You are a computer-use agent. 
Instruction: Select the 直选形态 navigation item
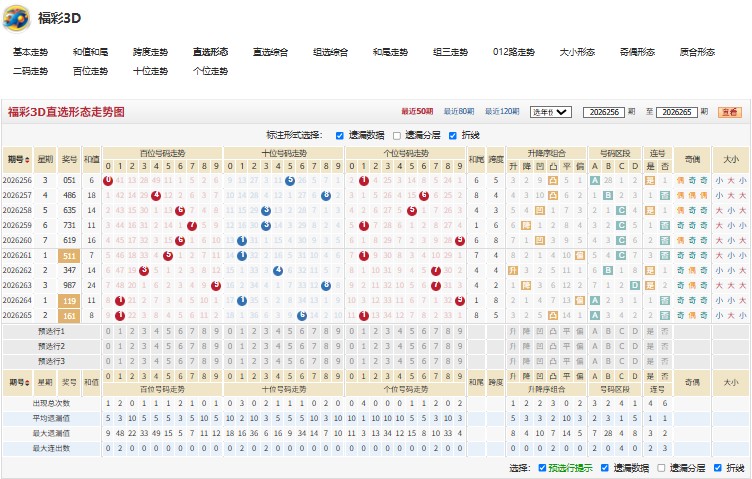pyautogui.click(x=210, y=52)
